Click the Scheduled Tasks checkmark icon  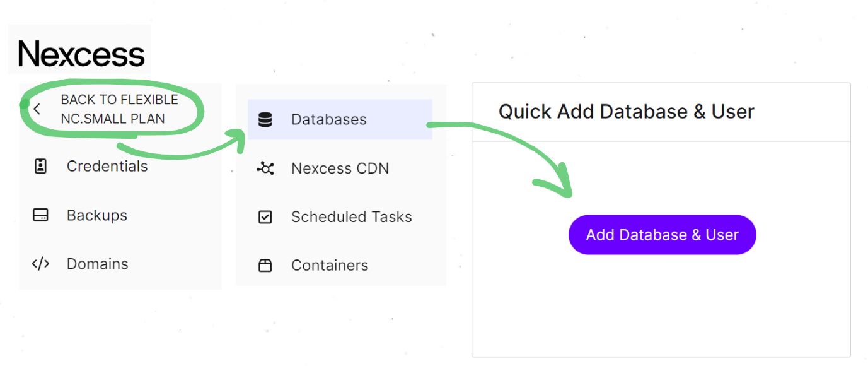tap(265, 217)
